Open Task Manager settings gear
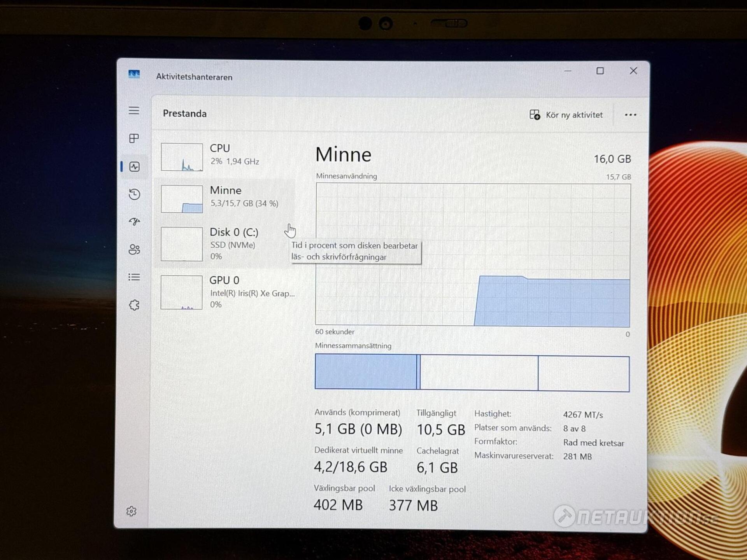The height and width of the screenshot is (560, 747). tap(132, 511)
